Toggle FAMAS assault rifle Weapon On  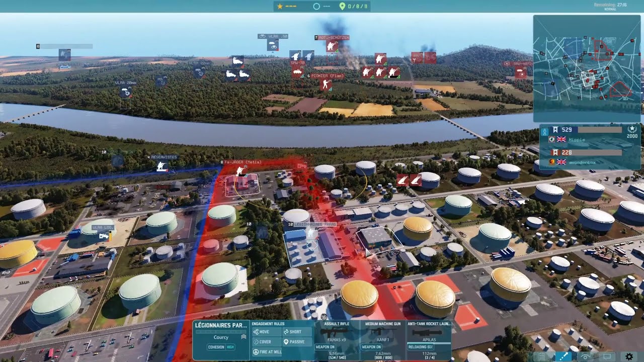point(325,347)
